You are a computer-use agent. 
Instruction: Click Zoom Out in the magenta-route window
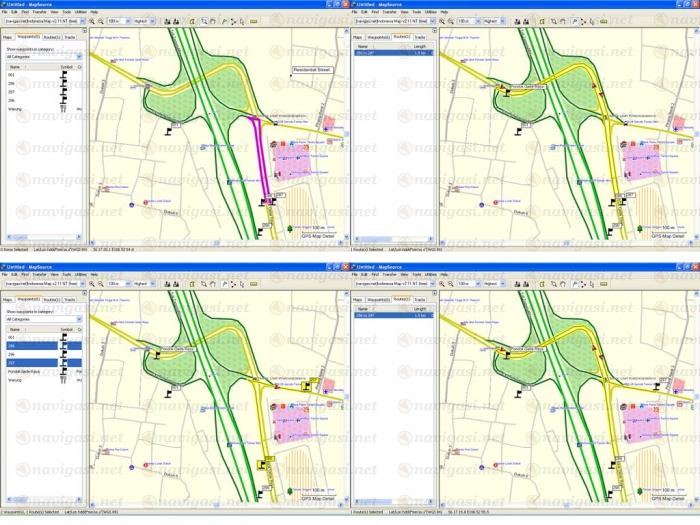[x=100, y=20]
